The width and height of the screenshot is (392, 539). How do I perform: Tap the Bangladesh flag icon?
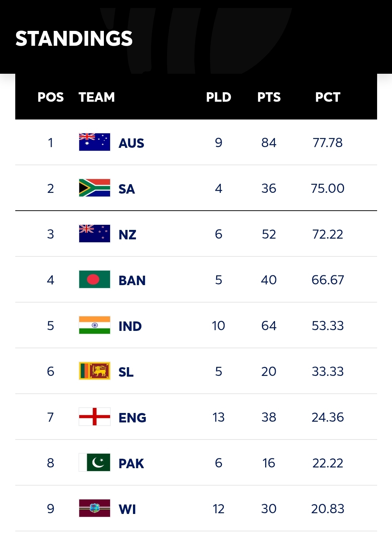tap(94, 279)
